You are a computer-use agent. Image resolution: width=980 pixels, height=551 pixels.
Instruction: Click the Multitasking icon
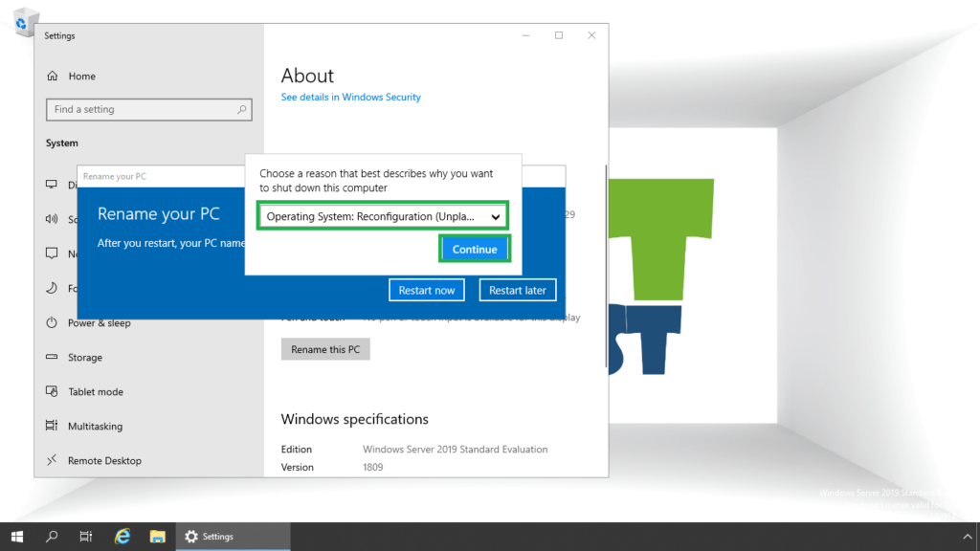click(x=52, y=426)
